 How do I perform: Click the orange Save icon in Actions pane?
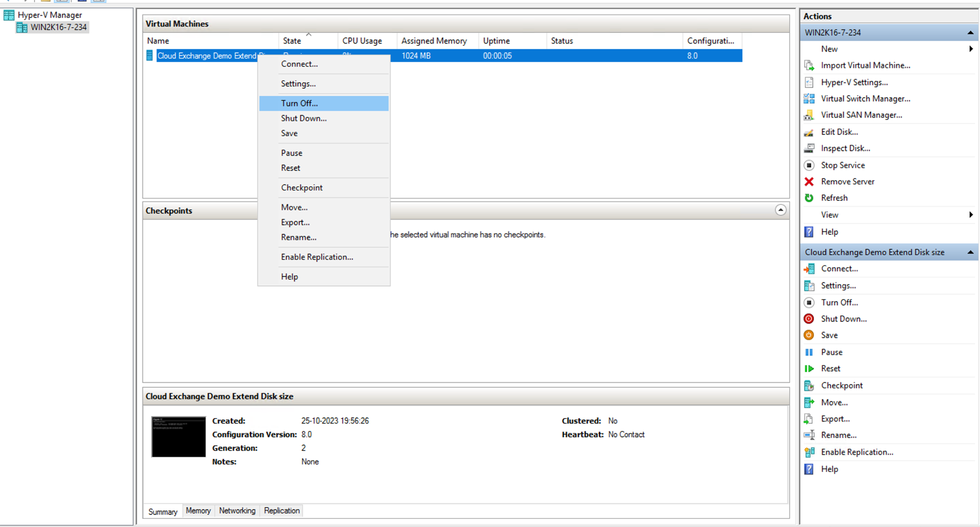[809, 335]
